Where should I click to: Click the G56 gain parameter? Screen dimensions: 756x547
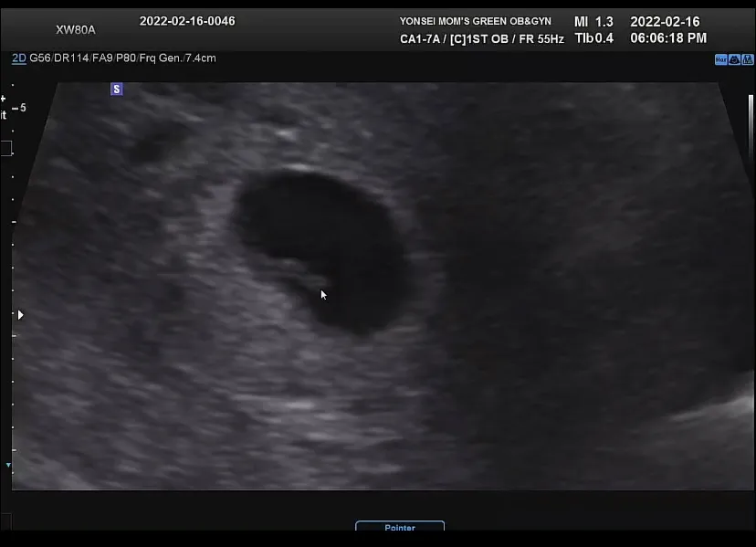[39, 58]
